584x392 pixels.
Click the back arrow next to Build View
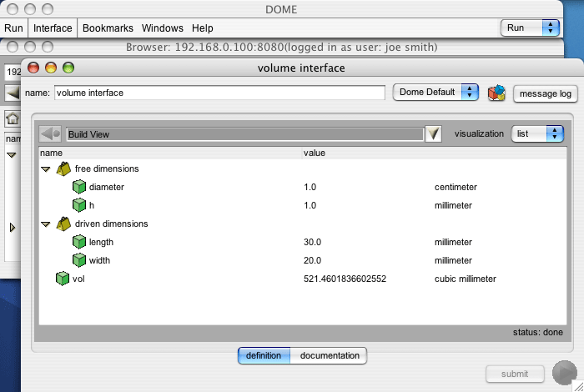tap(50, 134)
